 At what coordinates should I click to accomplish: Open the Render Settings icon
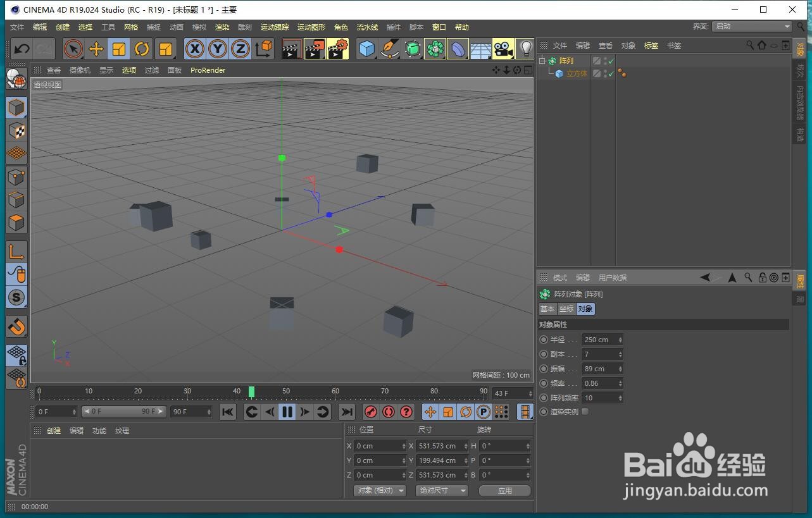(x=337, y=49)
